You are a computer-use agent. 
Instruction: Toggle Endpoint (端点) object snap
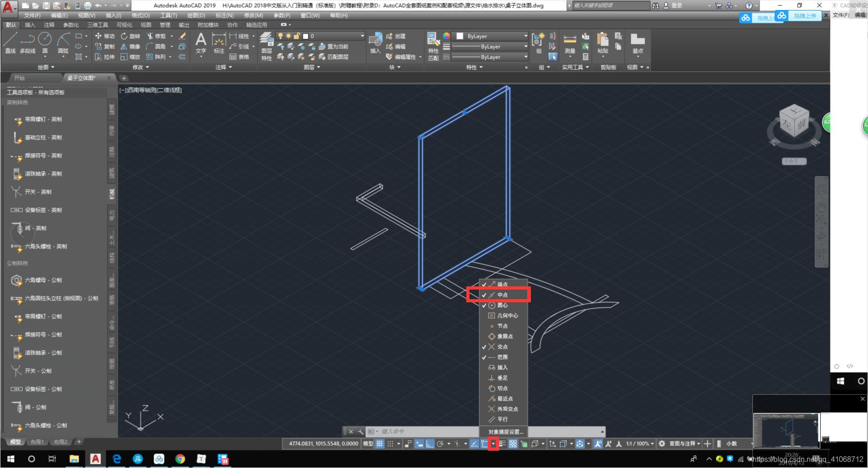point(504,284)
